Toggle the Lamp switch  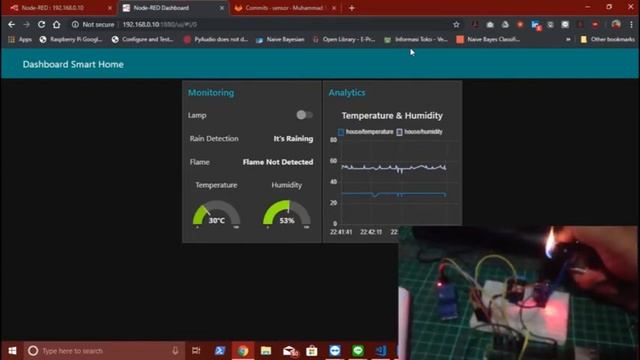coord(304,115)
